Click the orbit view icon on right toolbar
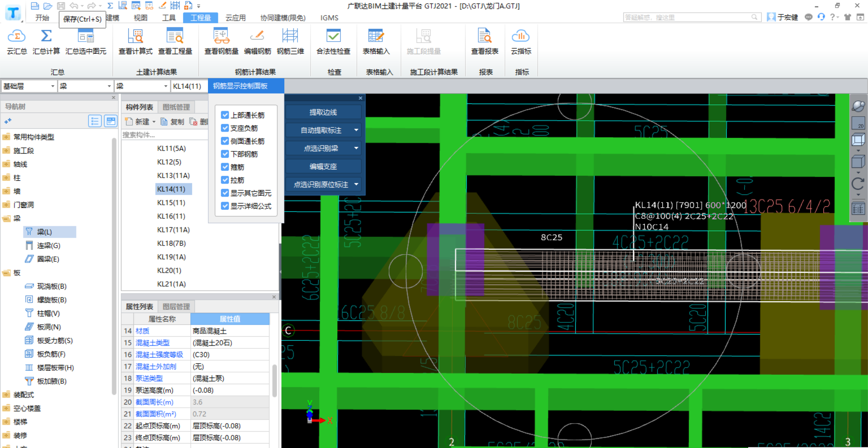 point(858,106)
